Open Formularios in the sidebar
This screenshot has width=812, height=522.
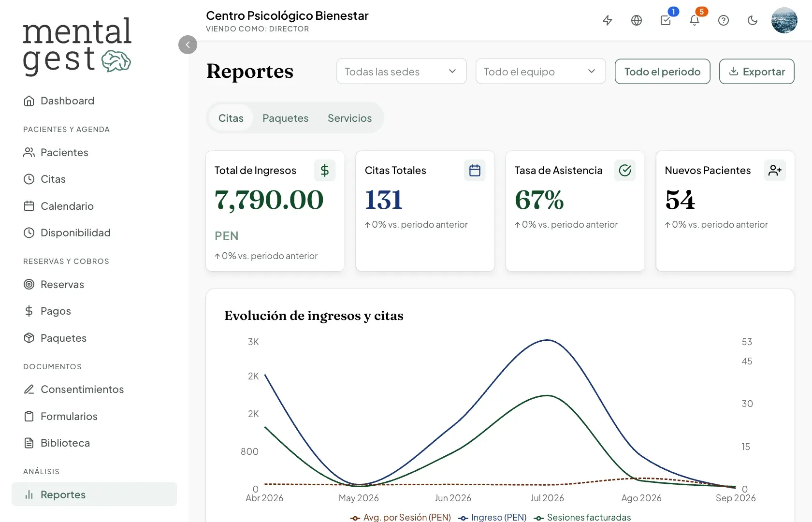[94, 416]
